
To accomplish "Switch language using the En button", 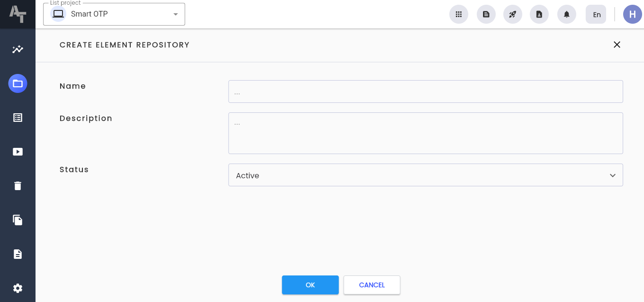I will point(596,14).
